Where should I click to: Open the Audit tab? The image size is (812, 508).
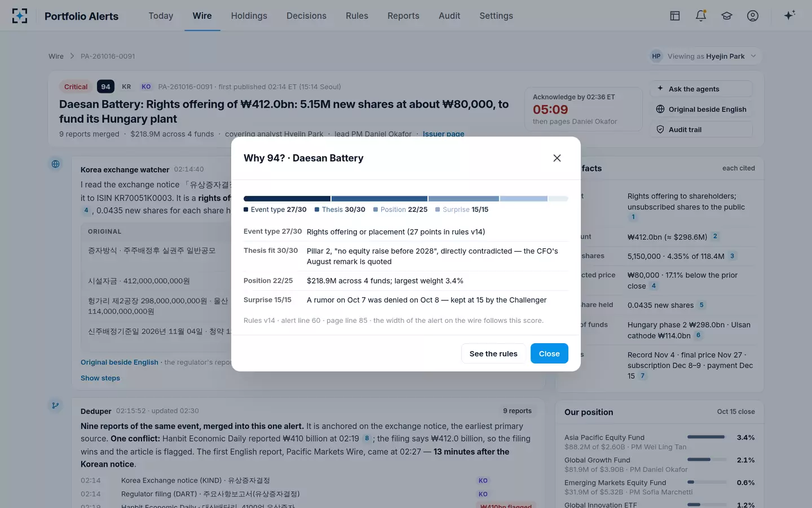click(x=449, y=16)
